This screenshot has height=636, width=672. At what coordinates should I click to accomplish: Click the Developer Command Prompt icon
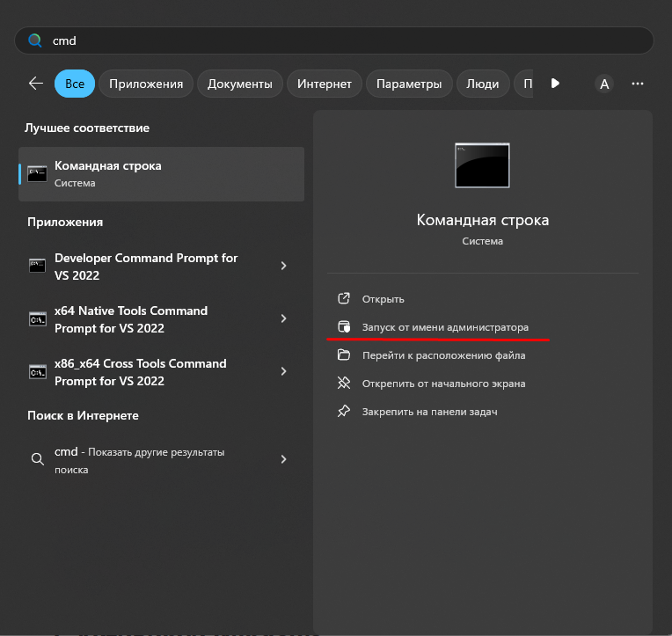[x=37, y=266]
